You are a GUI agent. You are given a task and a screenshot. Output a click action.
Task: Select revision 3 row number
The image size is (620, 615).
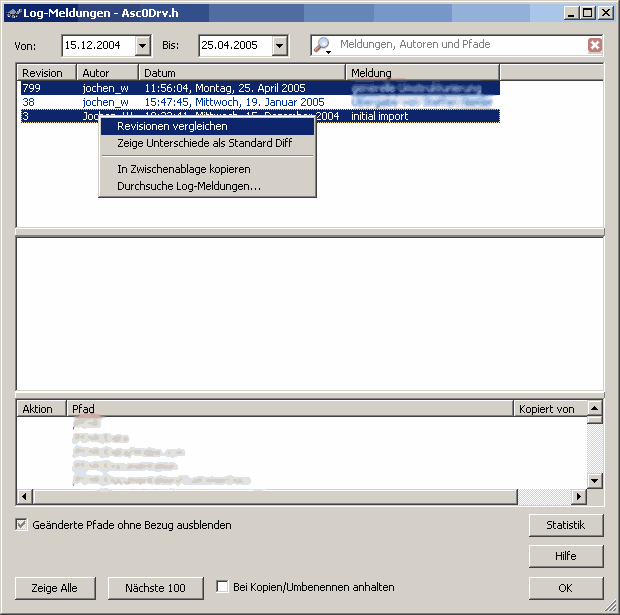[26, 116]
